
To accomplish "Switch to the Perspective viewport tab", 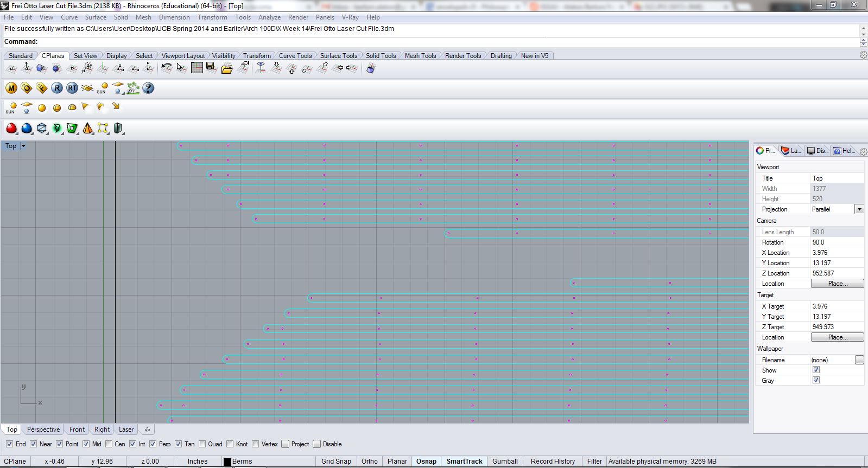I will click(43, 429).
